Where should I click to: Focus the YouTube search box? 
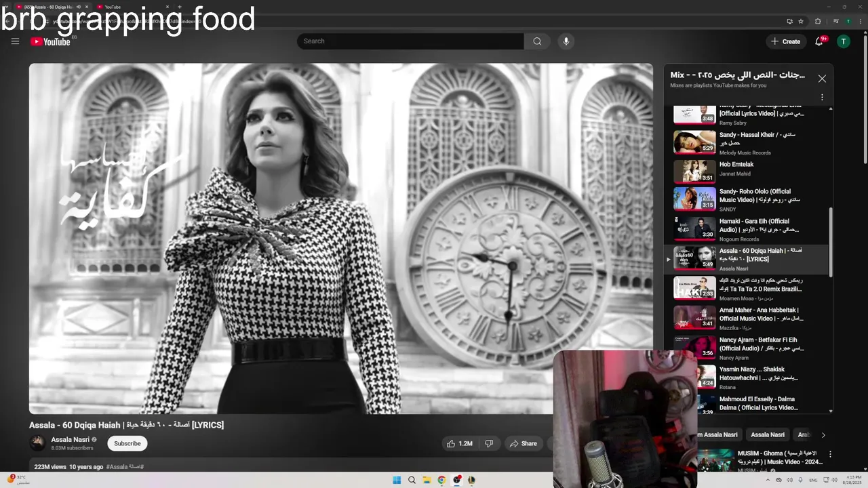coord(410,41)
